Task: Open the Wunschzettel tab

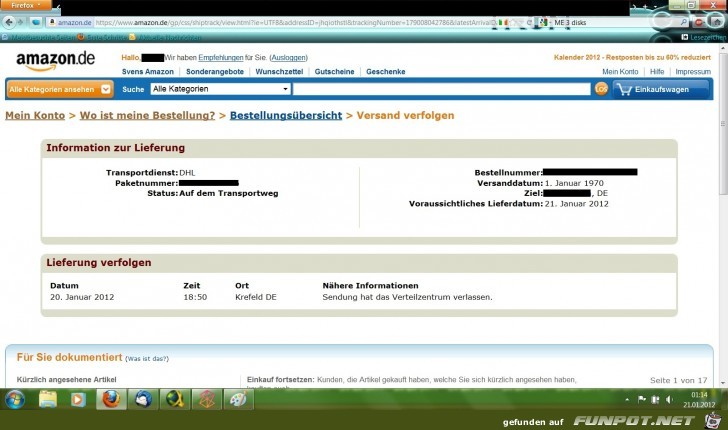Action: coord(279,72)
